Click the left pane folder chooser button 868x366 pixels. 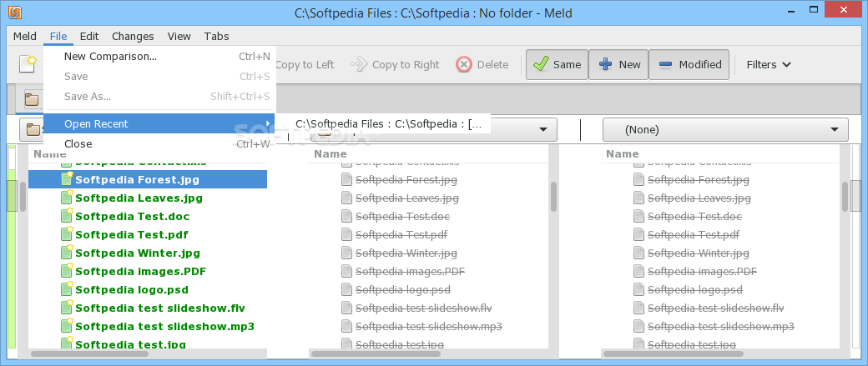coord(31,130)
